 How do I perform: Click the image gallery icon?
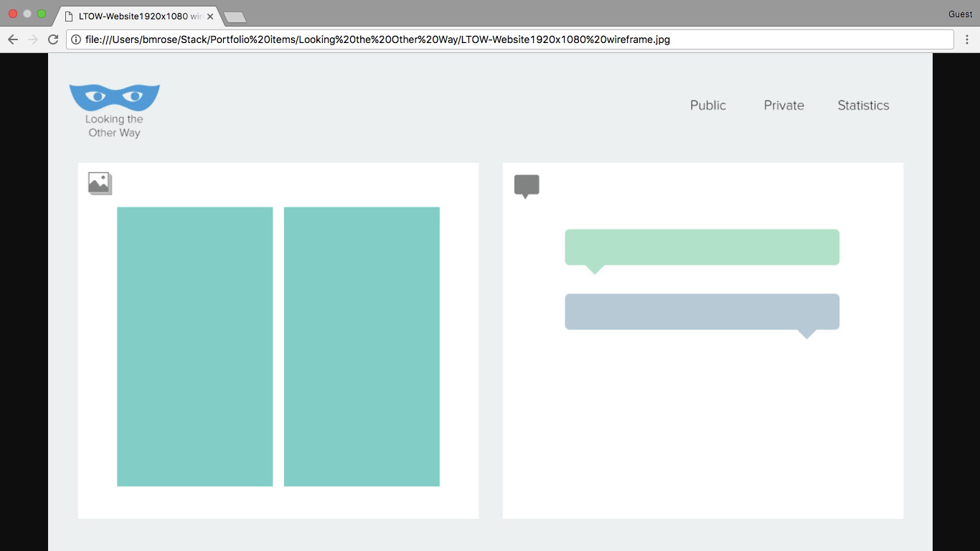click(100, 184)
